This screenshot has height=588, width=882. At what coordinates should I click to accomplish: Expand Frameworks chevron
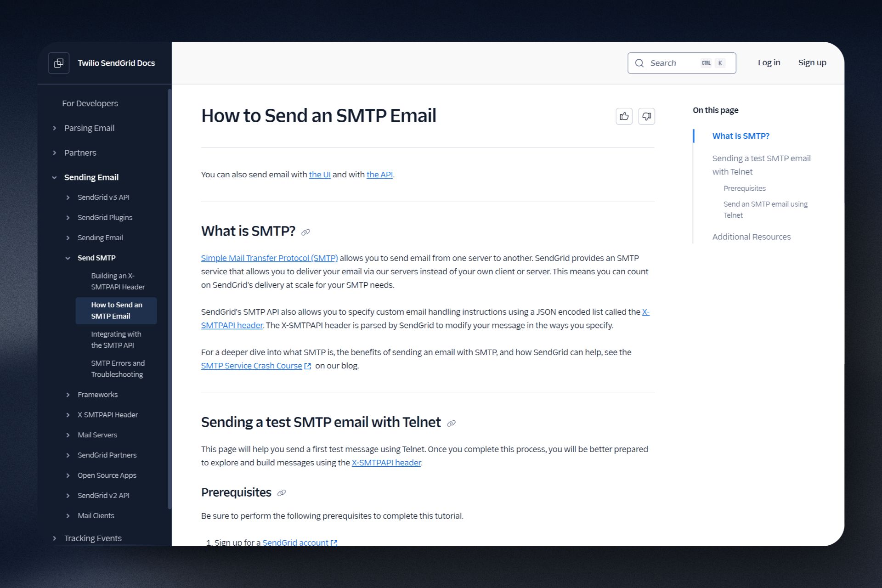68,395
